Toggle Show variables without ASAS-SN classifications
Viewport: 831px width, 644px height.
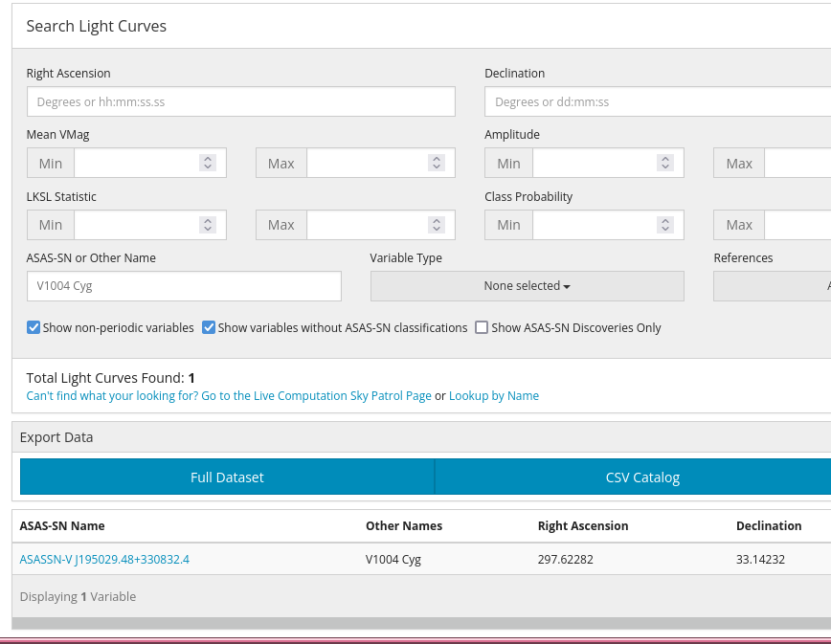pyautogui.click(x=210, y=327)
